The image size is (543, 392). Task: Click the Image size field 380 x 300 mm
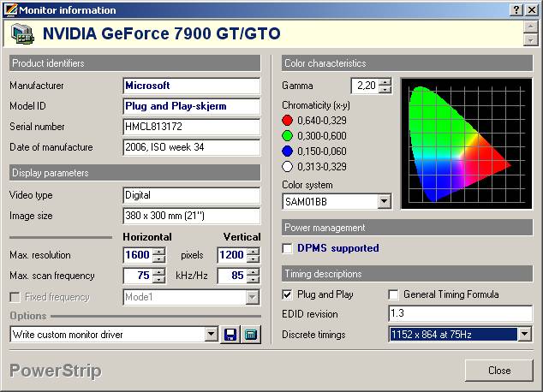point(191,216)
